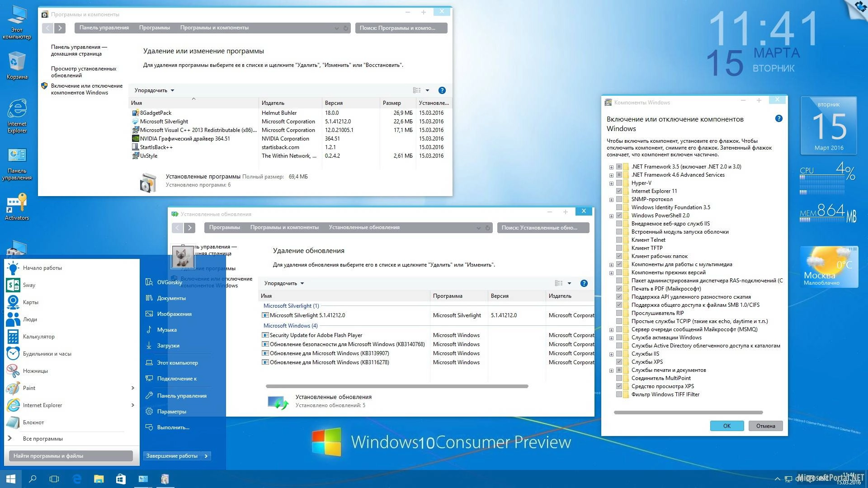Go back in Программы и компоненты window
Viewport: 868px width, 488px height.
click(47, 28)
